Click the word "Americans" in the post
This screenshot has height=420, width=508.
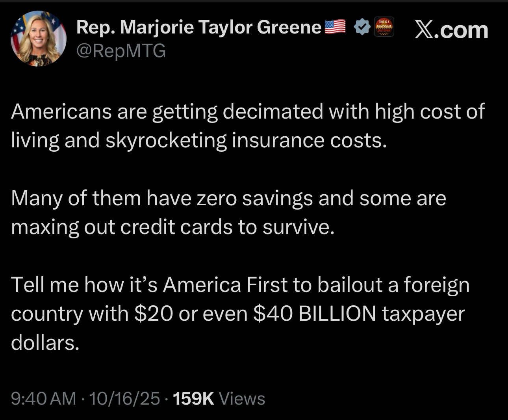point(61,112)
